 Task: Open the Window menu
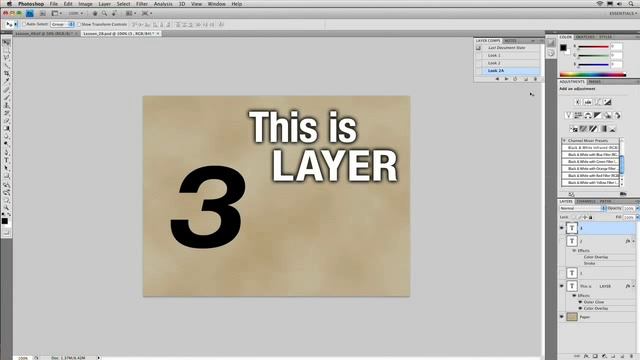(x=216, y=4)
